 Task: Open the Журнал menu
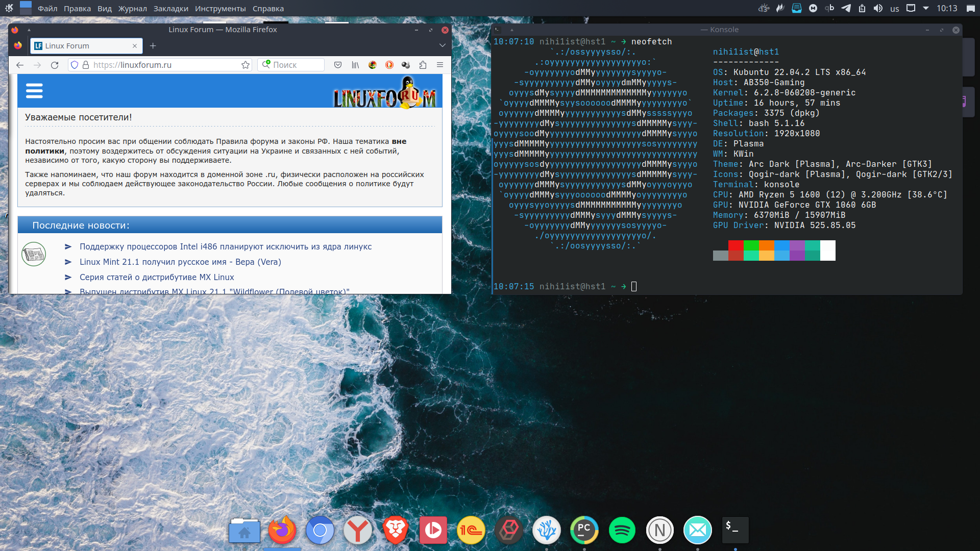pyautogui.click(x=132, y=9)
